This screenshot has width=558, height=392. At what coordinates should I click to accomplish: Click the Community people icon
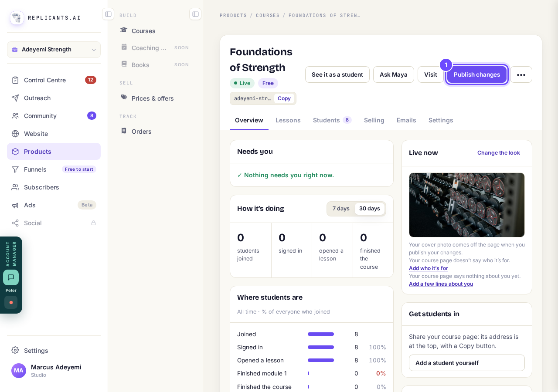[x=15, y=116]
